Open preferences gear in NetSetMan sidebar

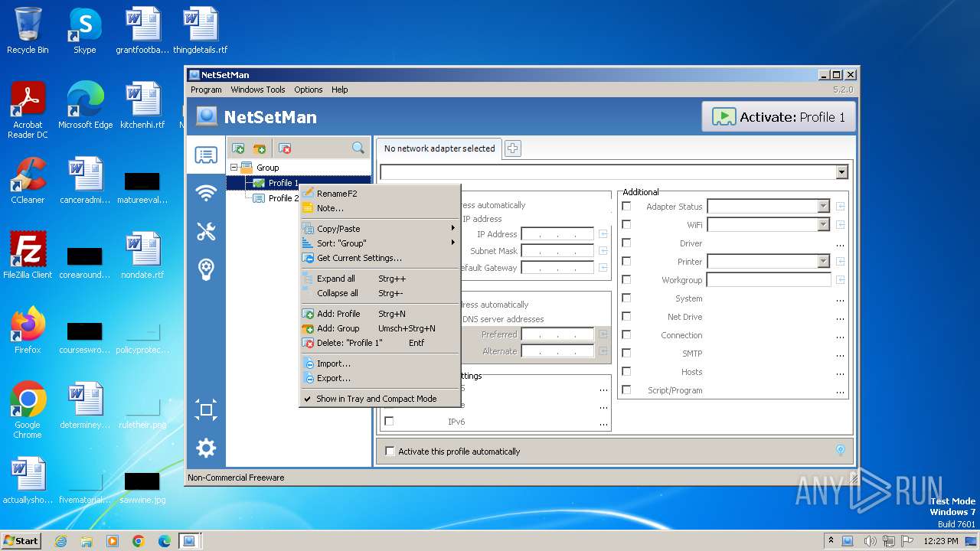206,448
